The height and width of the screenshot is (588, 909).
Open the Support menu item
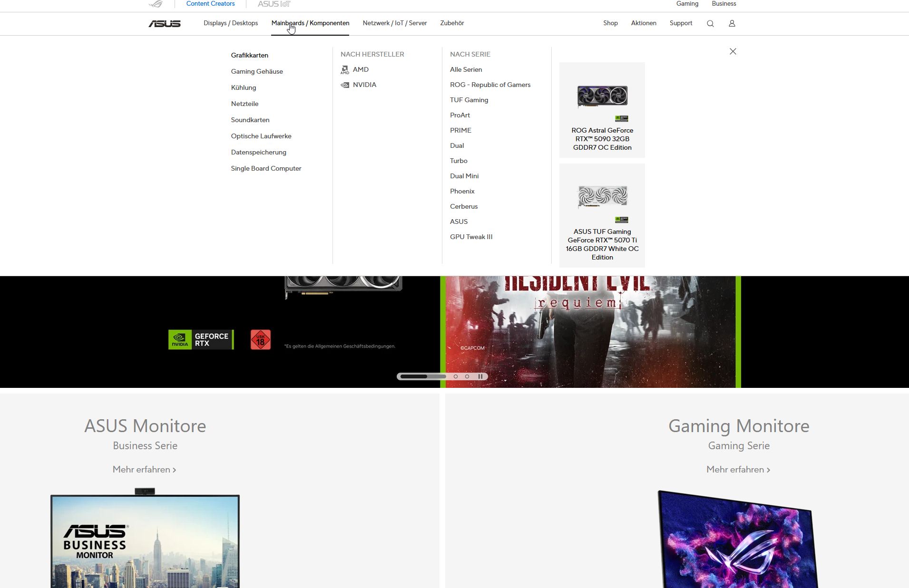coord(681,23)
